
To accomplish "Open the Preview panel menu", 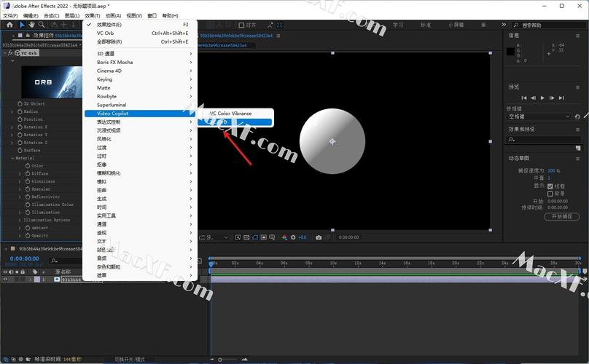I will point(578,87).
